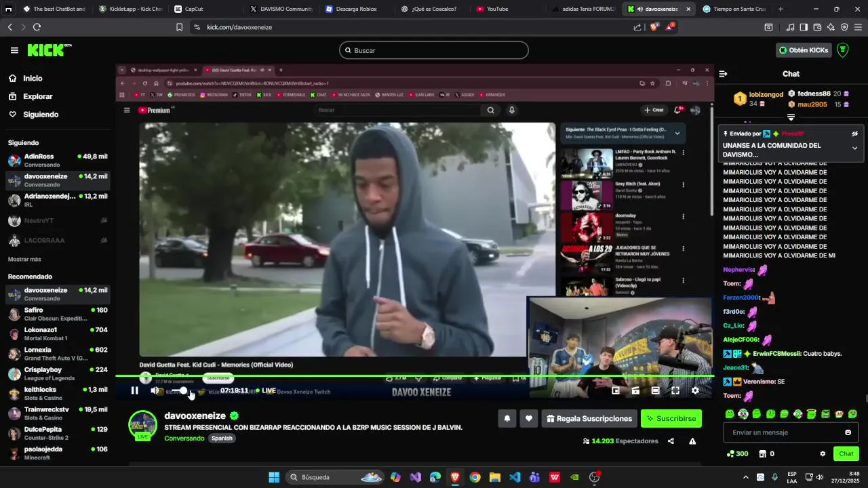Open emoji picker in message box
Screen dimensions: 868x488
pyautogui.click(x=848, y=432)
